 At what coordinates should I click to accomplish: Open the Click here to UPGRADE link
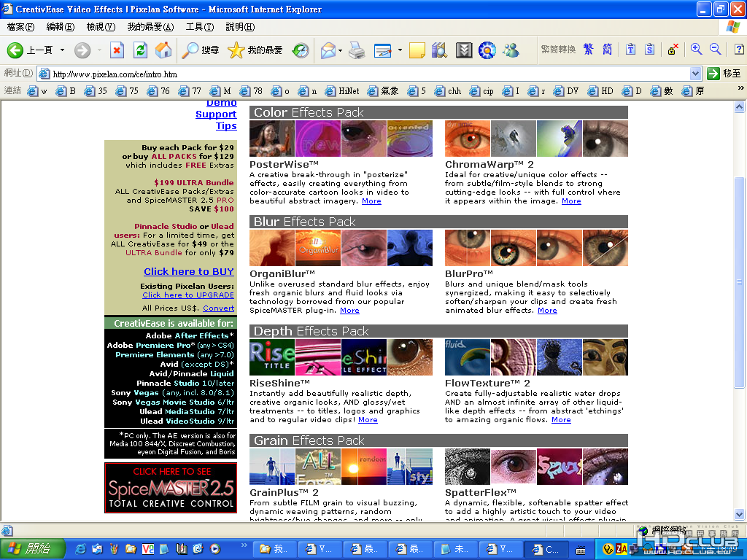coord(188,295)
